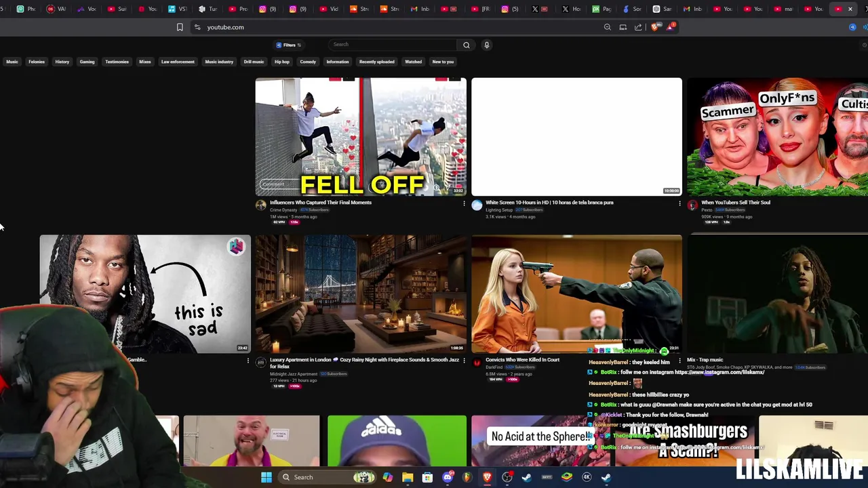Viewport: 868px width, 488px height.
Task: Open options menu for Influencers Final Moments video
Action: [464, 203]
